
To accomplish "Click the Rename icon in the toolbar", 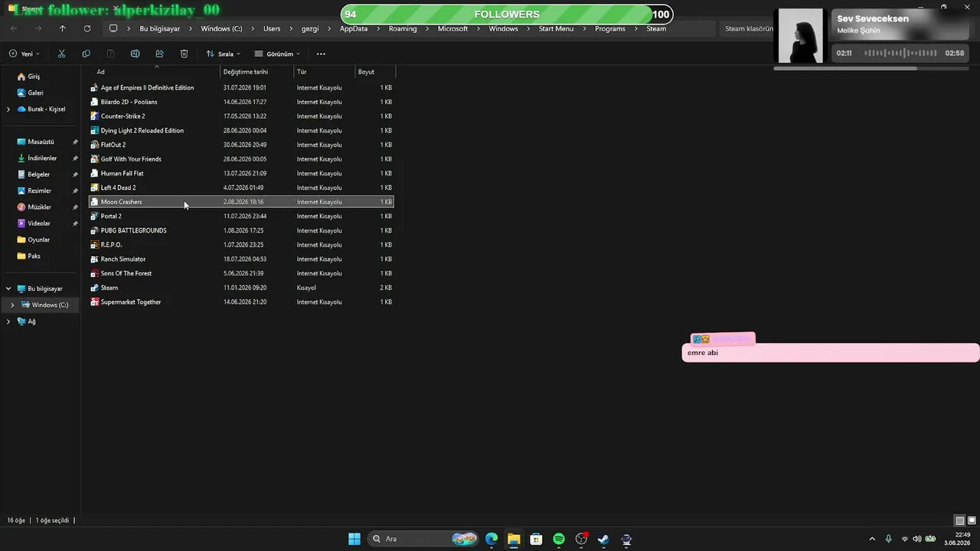I will 135,54.
